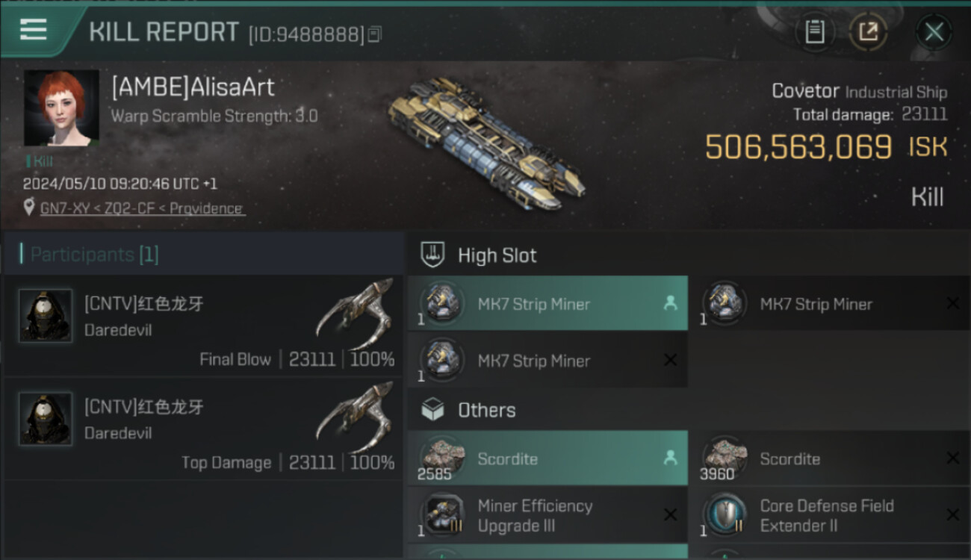Share the kill report via export icon
The height and width of the screenshot is (560, 971).
pyautogui.click(x=868, y=32)
